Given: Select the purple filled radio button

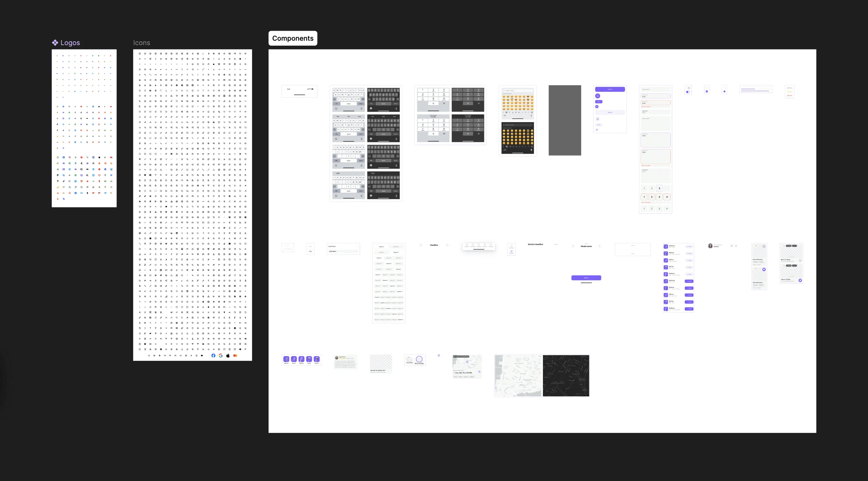Looking at the screenshot, I should click(724, 91).
